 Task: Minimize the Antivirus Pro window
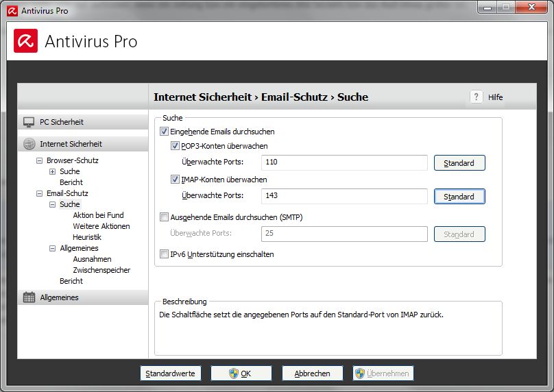[x=487, y=8]
